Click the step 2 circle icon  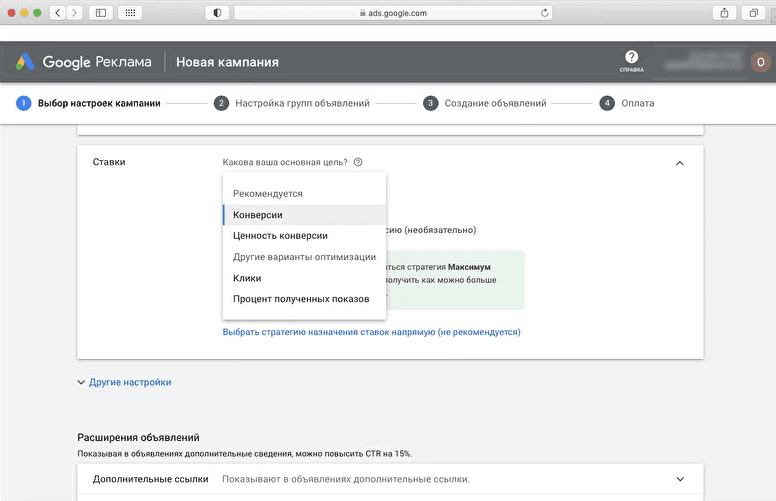click(221, 103)
